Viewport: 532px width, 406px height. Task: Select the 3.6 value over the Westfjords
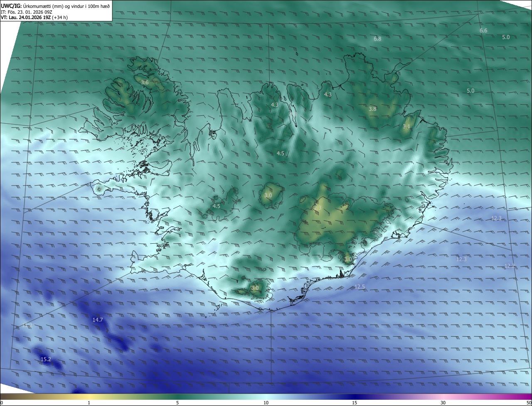tap(145, 83)
